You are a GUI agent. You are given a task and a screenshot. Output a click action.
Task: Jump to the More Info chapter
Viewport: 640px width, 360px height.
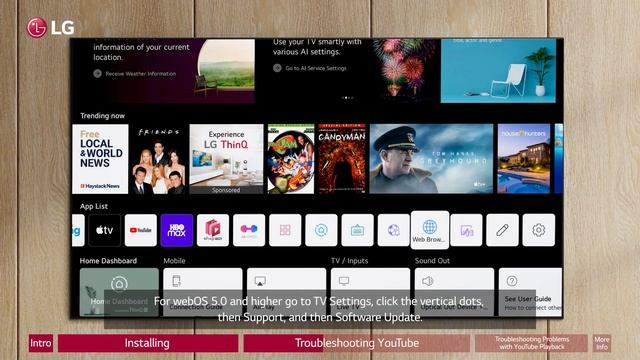click(602, 343)
